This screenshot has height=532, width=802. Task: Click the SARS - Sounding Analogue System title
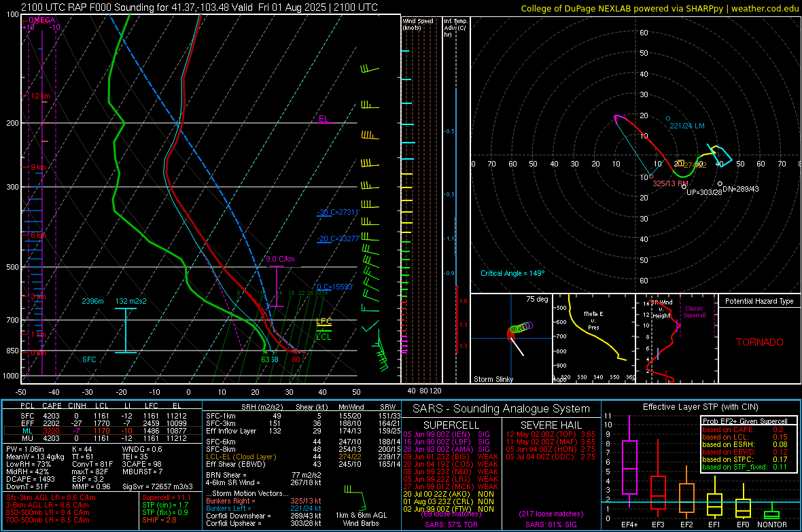[x=501, y=409]
